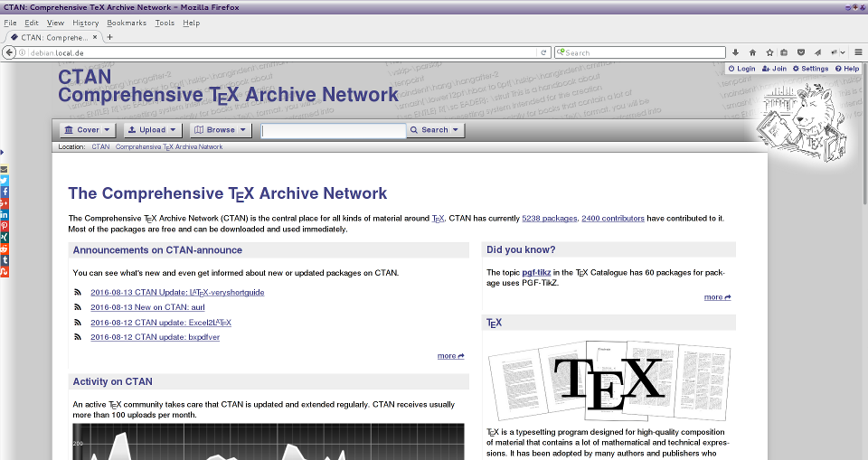Close the CTAN browser tab
Screen dimensions: 868x460
(x=95, y=37)
